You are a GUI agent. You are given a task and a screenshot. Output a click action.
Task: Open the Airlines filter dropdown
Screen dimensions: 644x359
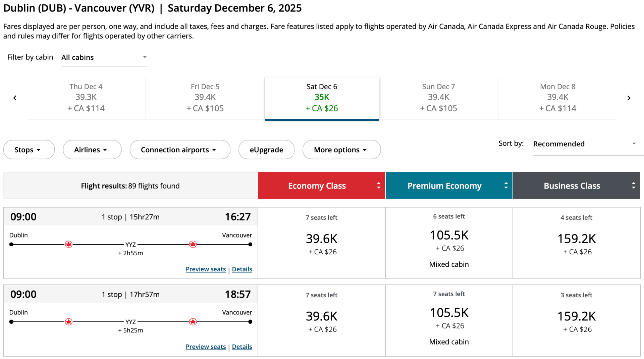pos(92,150)
